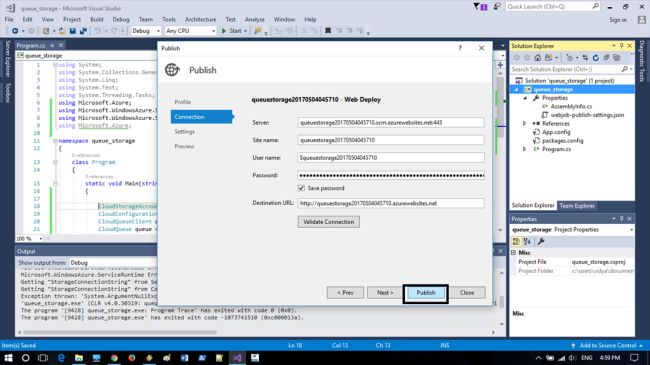The height and width of the screenshot is (365, 650).
Task: Collapse the Properties folder node
Action: (525, 98)
